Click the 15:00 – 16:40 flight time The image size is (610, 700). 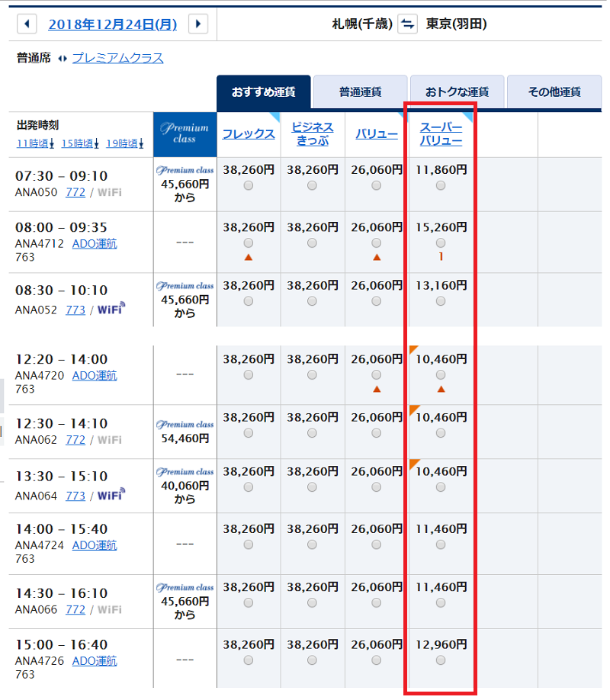[62, 644]
